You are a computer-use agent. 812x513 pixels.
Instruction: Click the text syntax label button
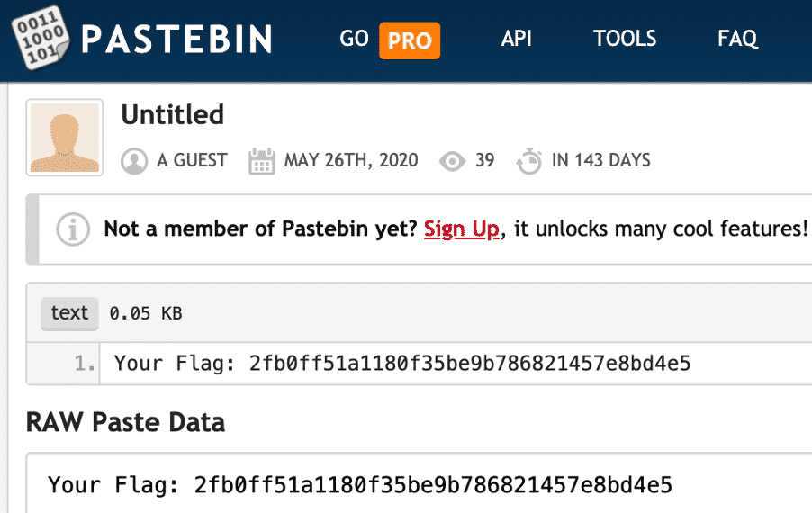tap(69, 313)
